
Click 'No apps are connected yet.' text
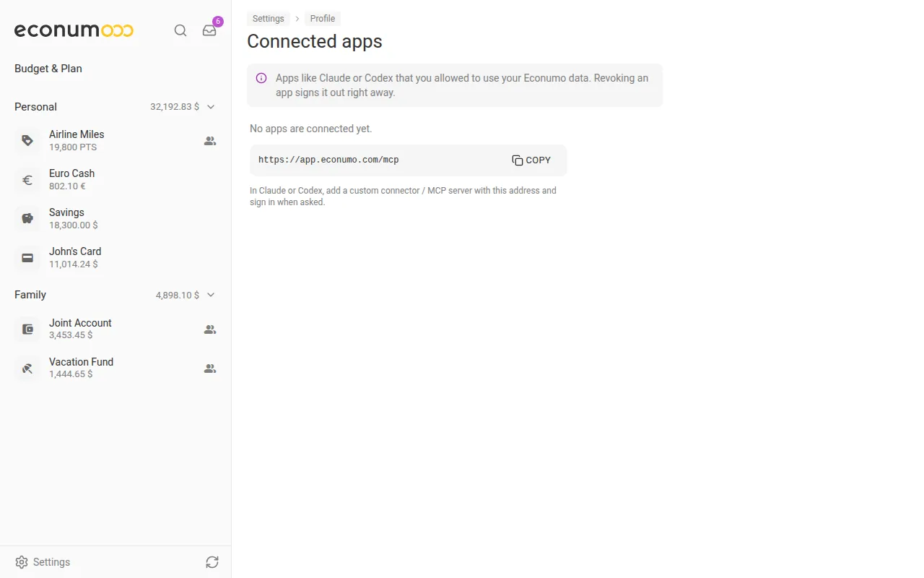[311, 129]
